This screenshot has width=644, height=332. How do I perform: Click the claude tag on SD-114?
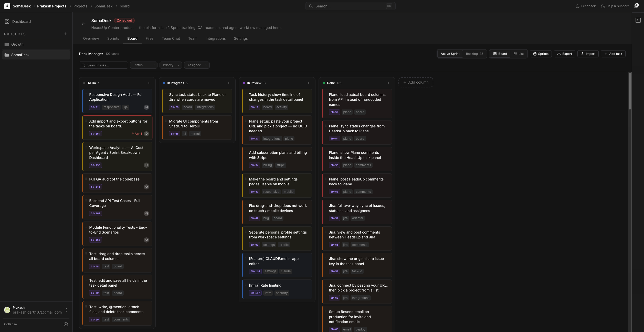click(x=286, y=271)
